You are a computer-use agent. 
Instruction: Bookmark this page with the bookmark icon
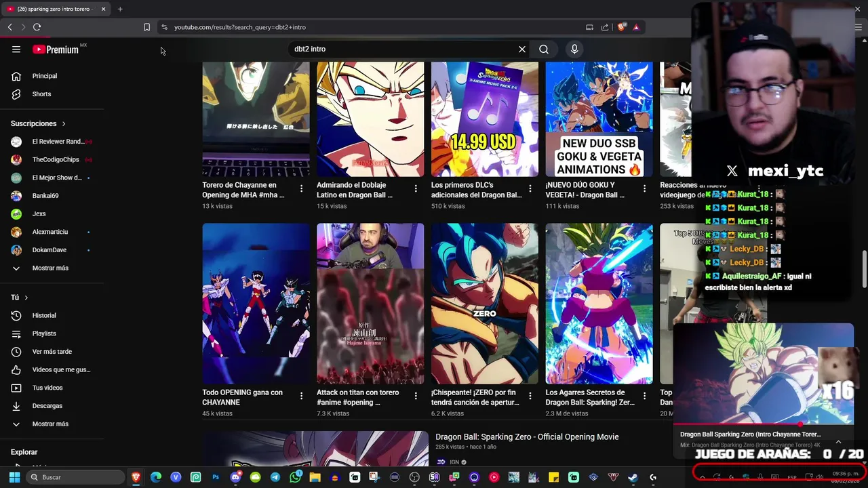point(146,27)
